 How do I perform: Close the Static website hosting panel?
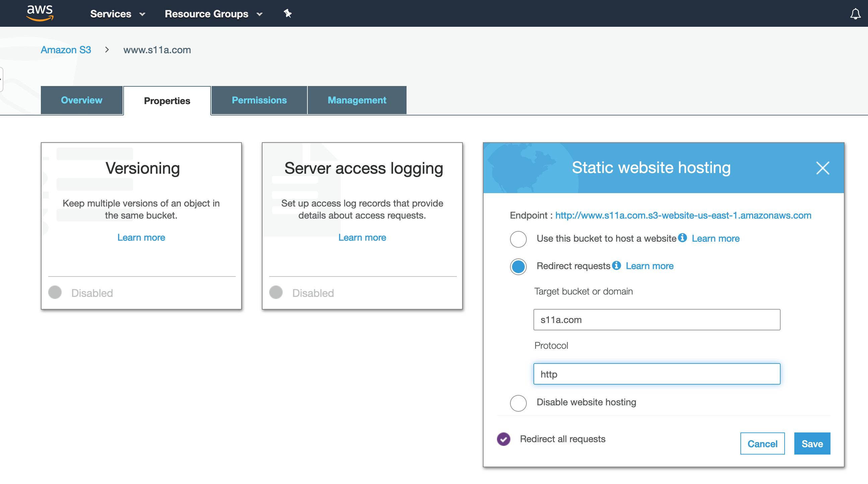(823, 168)
